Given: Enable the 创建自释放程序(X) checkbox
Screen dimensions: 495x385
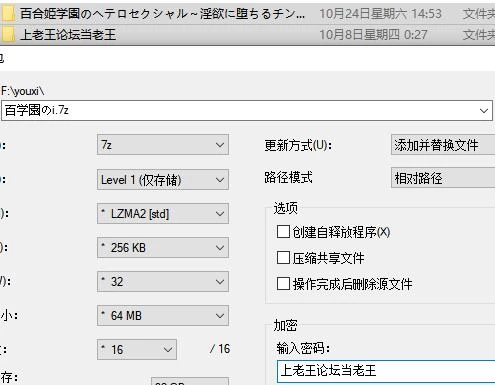Looking at the screenshot, I should pyautogui.click(x=283, y=232).
